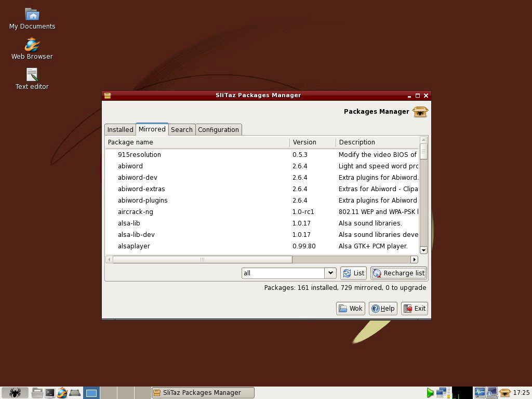Switch to the first highlighted workspace in pager
Image resolution: width=532 pixels, height=399 pixels.
91,393
